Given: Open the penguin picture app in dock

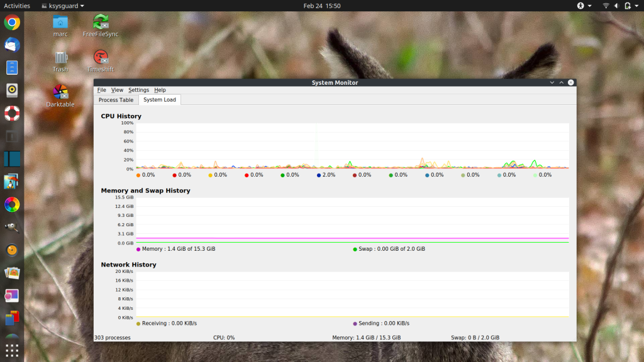Looking at the screenshot, I should pyautogui.click(x=12, y=182).
